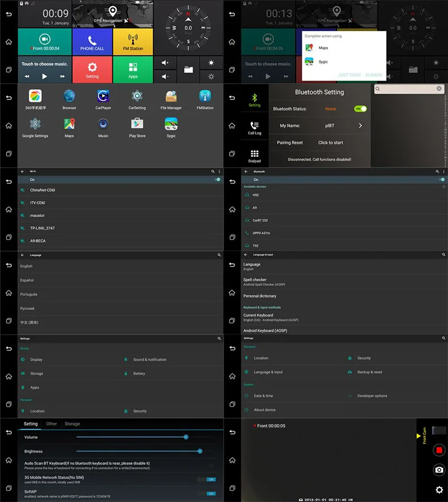Take a snapshot with the camera icon

(439, 470)
